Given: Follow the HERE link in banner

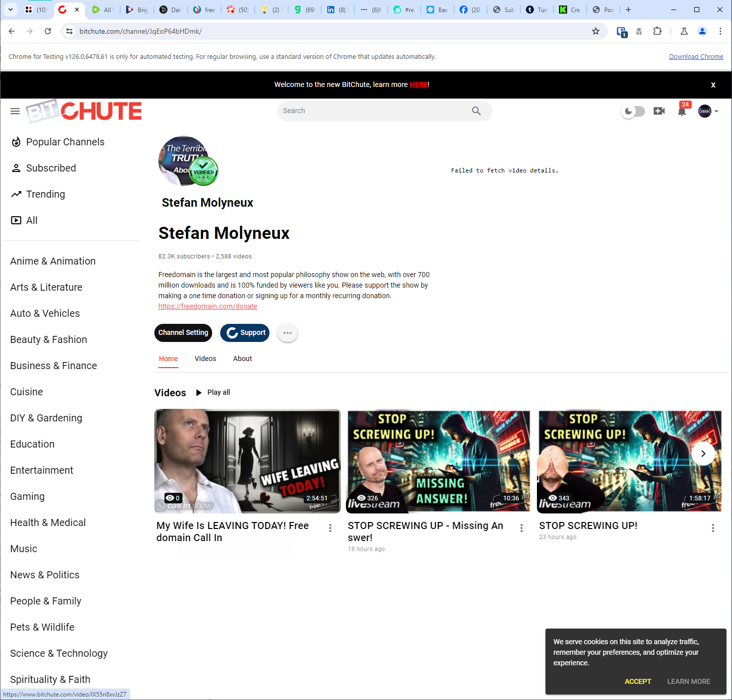Looking at the screenshot, I should [x=418, y=84].
